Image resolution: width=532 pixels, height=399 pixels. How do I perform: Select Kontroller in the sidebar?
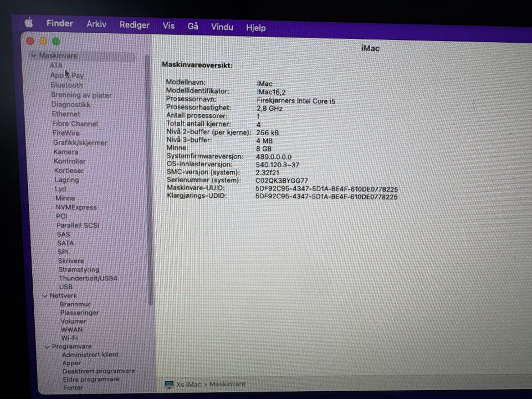pyautogui.click(x=70, y=161)
